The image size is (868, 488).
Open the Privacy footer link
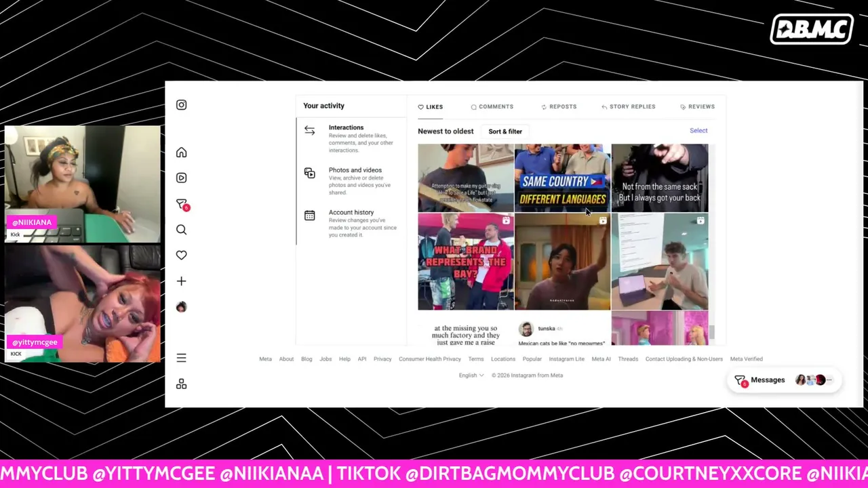pos(382,359)
